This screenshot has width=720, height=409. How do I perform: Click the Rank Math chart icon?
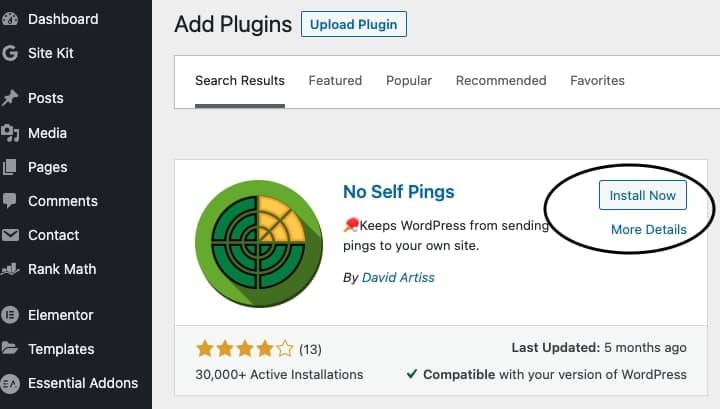pos(9,269)
